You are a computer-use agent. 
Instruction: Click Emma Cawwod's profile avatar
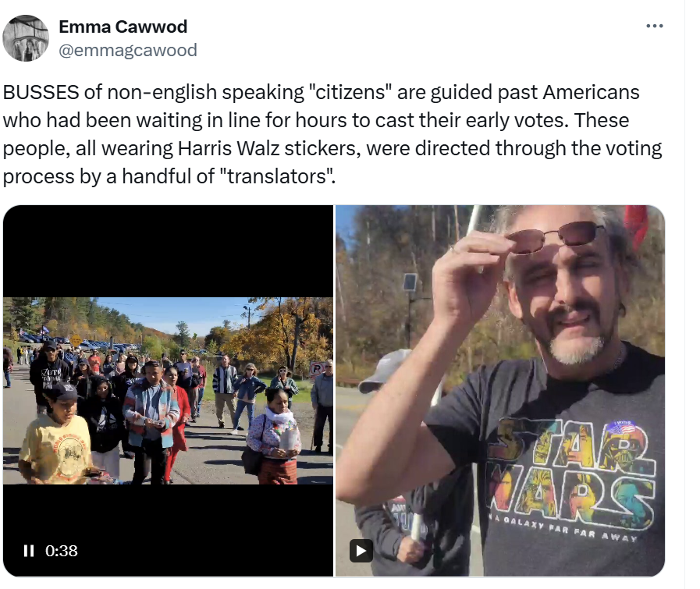pyautogui.click(x=26, y=38)
